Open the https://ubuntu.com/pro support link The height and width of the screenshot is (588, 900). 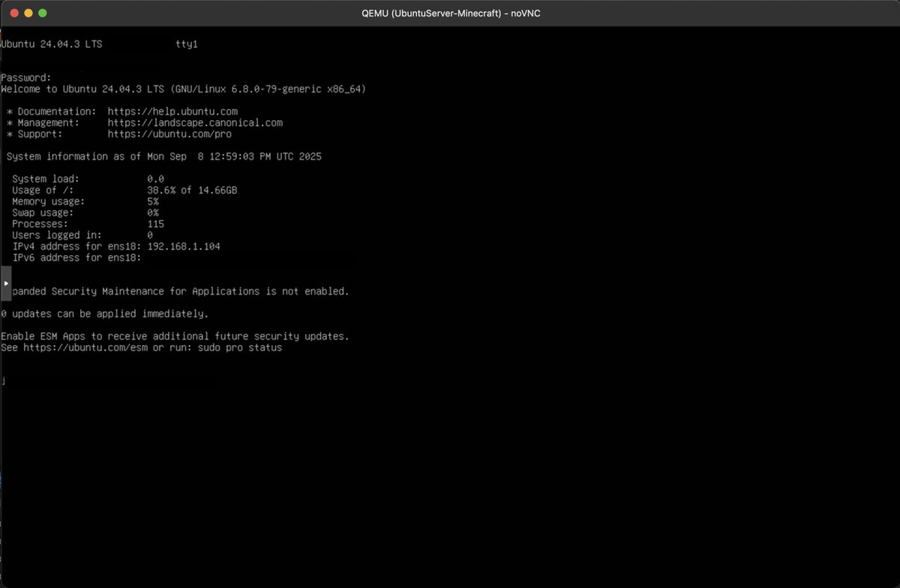[x=172, y=133]
